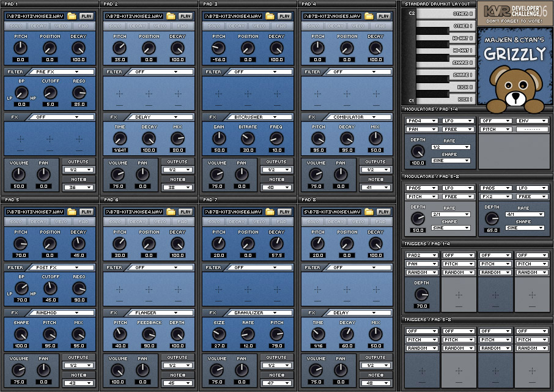Image resolution: width=554 pixels, height=392 pixels.
Task: Click Modulators Pad 1-4 Depth knob
Action: (418, 151)
